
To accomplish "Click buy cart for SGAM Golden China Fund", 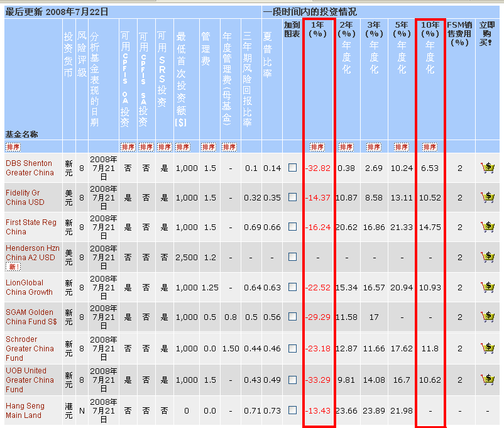I will pyautogui.click(x=486, y=317).
